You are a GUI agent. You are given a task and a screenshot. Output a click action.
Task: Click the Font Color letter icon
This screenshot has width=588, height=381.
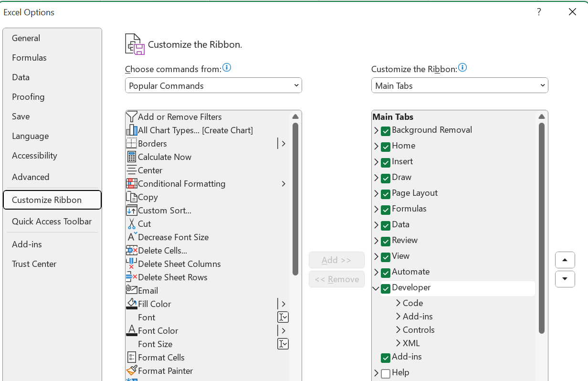(x=131, y=331)
